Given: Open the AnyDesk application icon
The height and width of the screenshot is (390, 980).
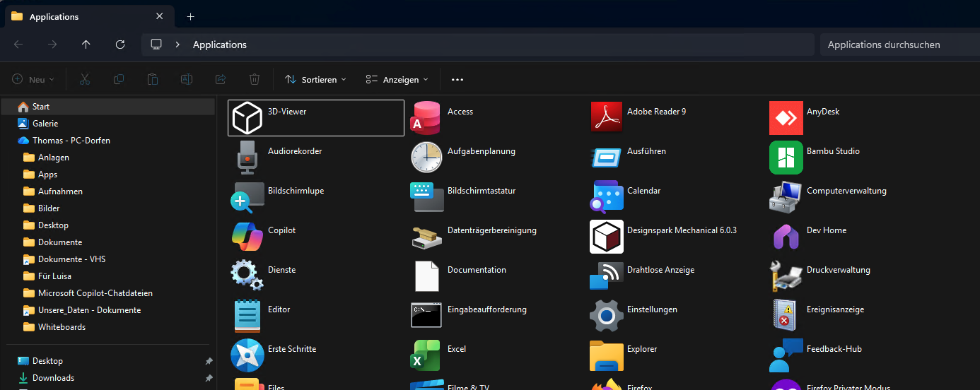Looking at the screenshot, I should click(x=786, y=117).
